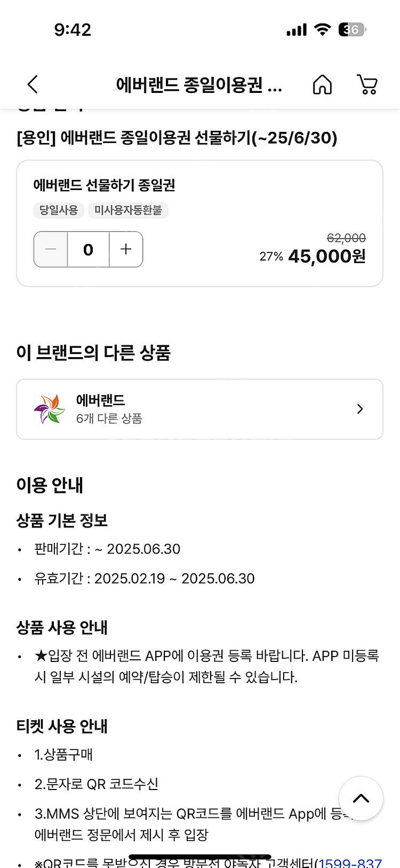Tap the 에버랜드 종일이용권 page title
The width and height of the screenshot is (400, 868).
click(198, 85)
